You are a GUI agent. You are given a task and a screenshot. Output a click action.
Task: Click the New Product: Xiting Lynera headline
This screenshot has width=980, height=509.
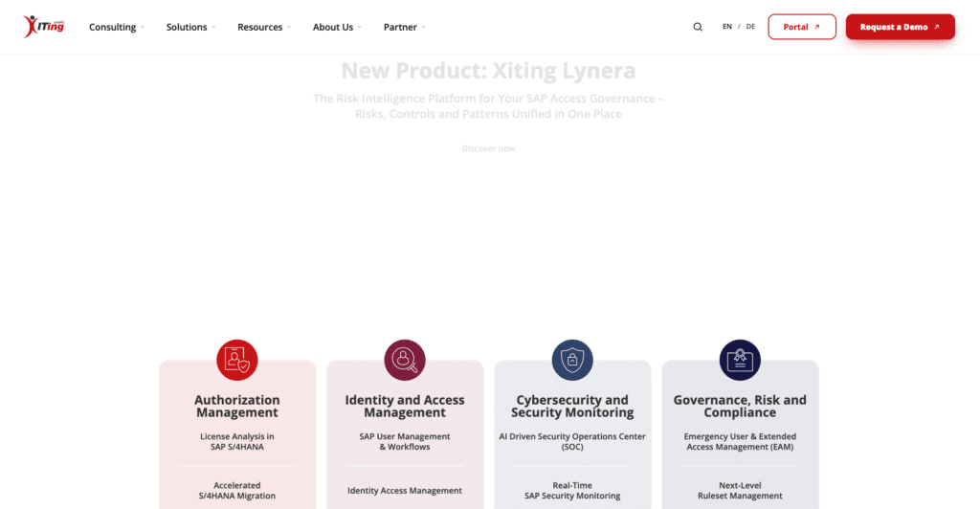click(x=489, y=71)
